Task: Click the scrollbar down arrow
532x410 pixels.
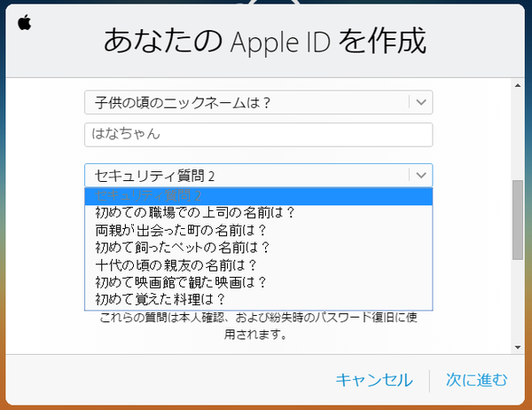Action: pos(518,347)
